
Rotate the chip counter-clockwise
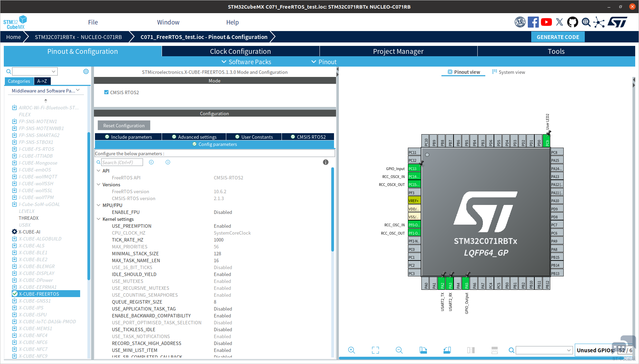pyautogui.click(x=447, y=350)
